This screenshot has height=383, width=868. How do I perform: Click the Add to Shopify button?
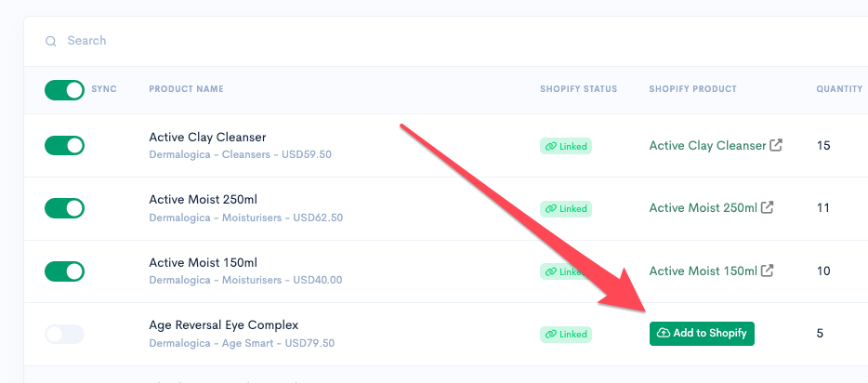click(702, 334)
